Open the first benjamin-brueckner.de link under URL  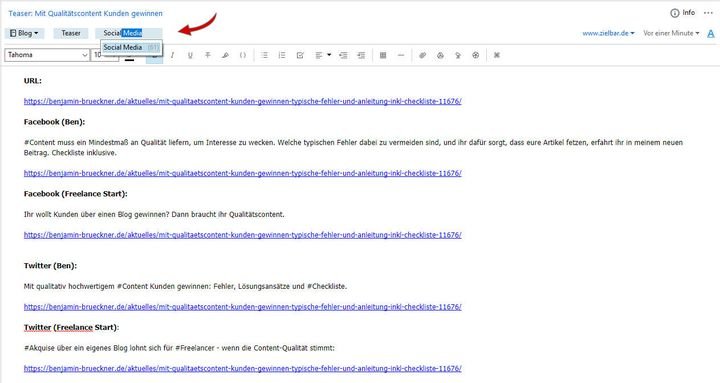(x=242, y=101)
